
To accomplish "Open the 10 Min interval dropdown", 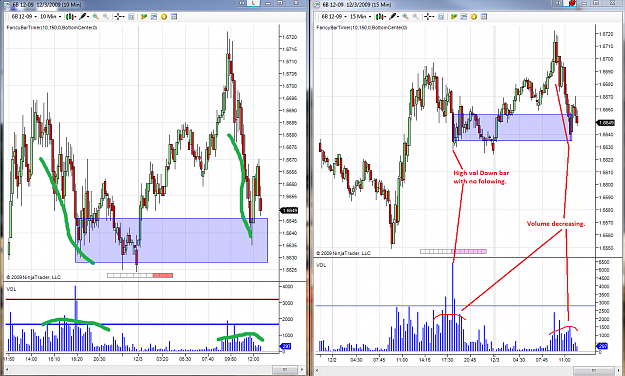I will (x=51, y=17).
